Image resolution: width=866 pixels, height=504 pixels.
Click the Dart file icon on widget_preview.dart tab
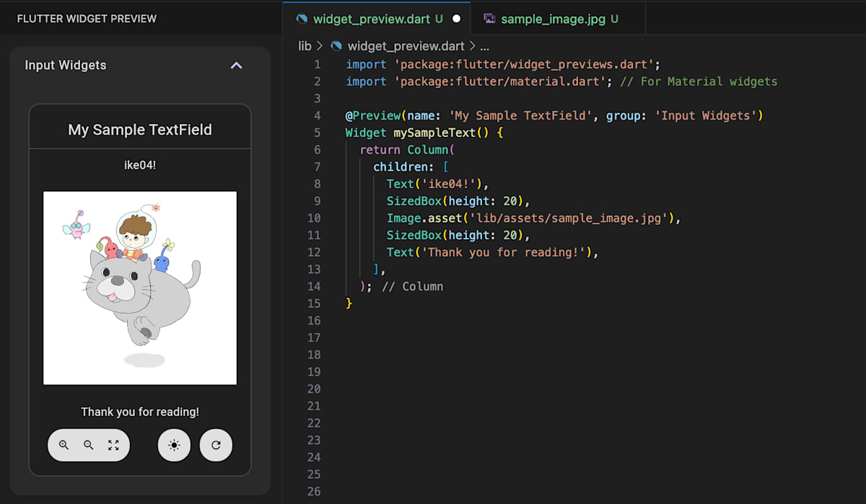302,19
